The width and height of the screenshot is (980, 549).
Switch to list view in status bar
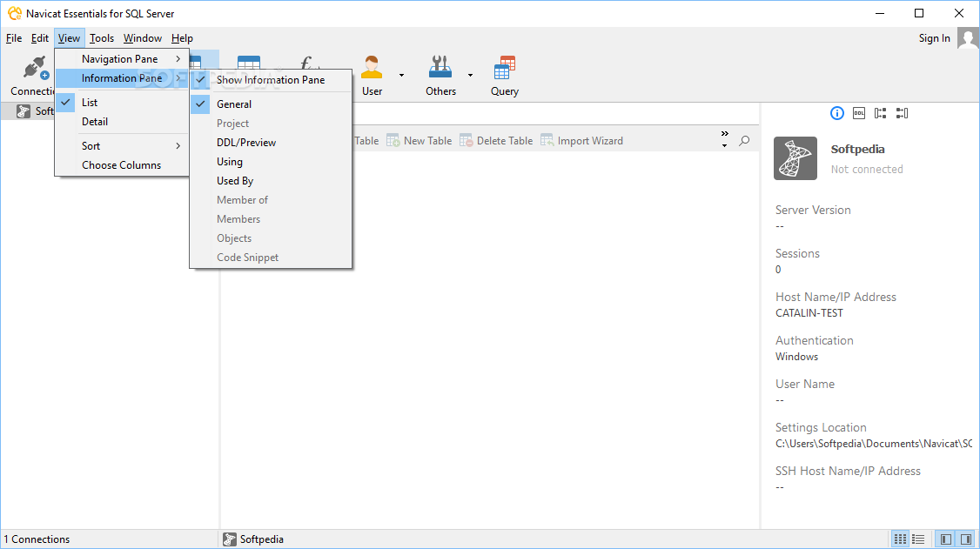point(918,539)
